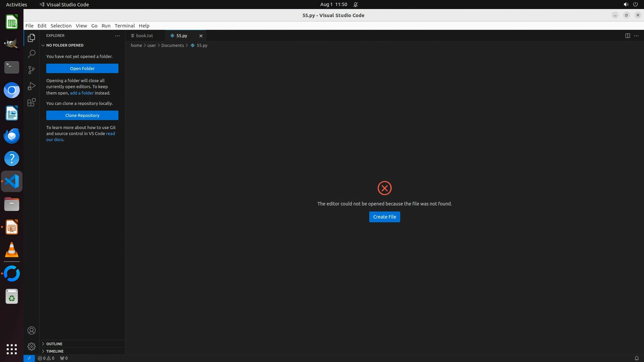Click the Clone Repository button
Image resolution: width=644 pixels, height=362 pixels.
click(x=82, y=115)
